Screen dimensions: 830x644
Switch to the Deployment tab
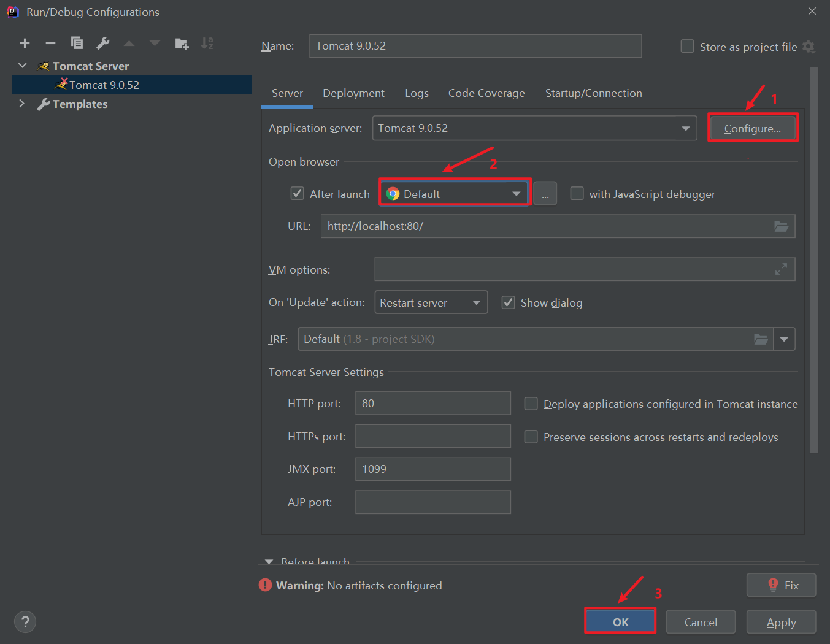click(353, 93)
